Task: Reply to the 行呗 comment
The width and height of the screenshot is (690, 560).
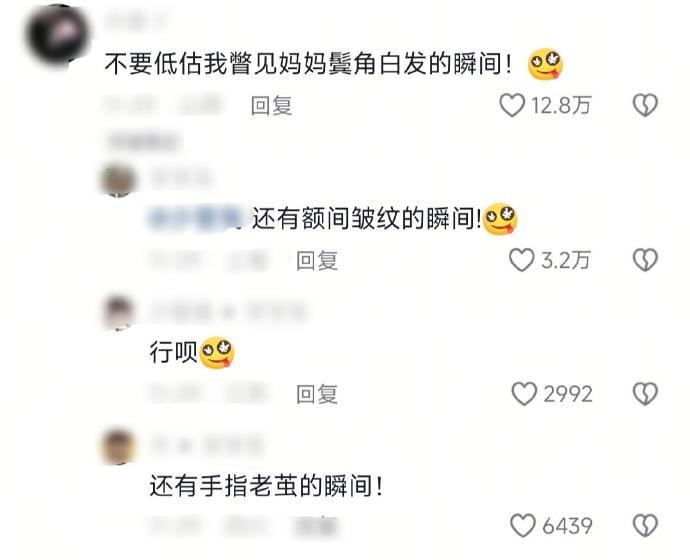Action: pos(317,394)
